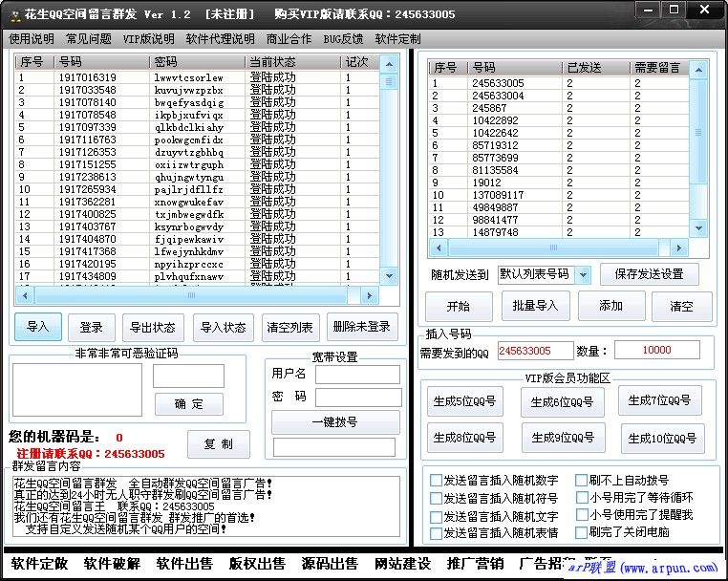Click target list horizontal scrollbar thumb

553,247
